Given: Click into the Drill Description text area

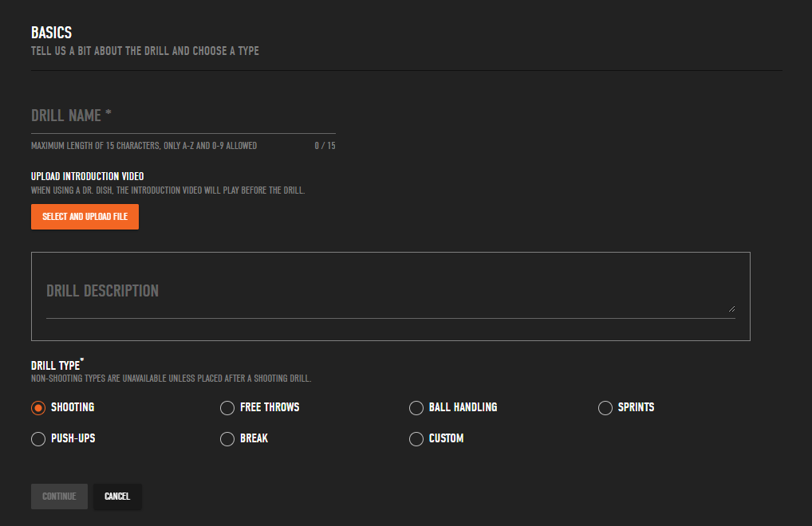Looking at the screenshot, I should tap(391, 297).
